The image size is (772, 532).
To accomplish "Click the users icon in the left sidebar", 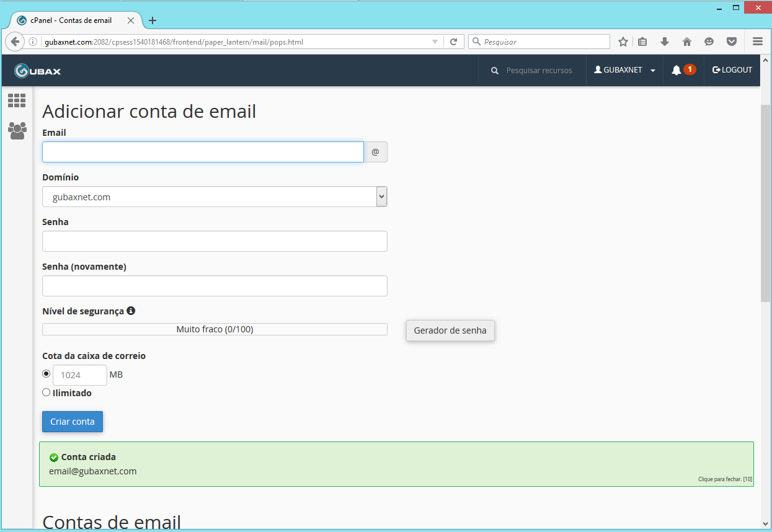I will pyautogui.click(x=17, y=130).
